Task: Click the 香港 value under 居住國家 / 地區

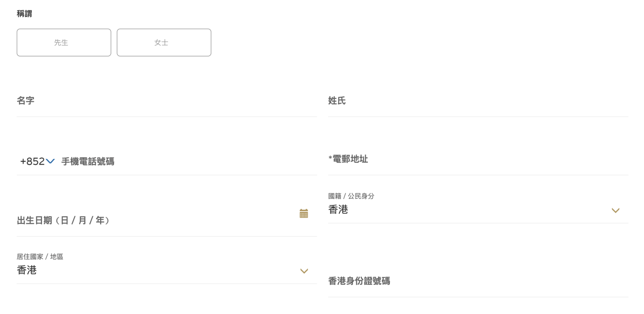Action: pos(27,270)
